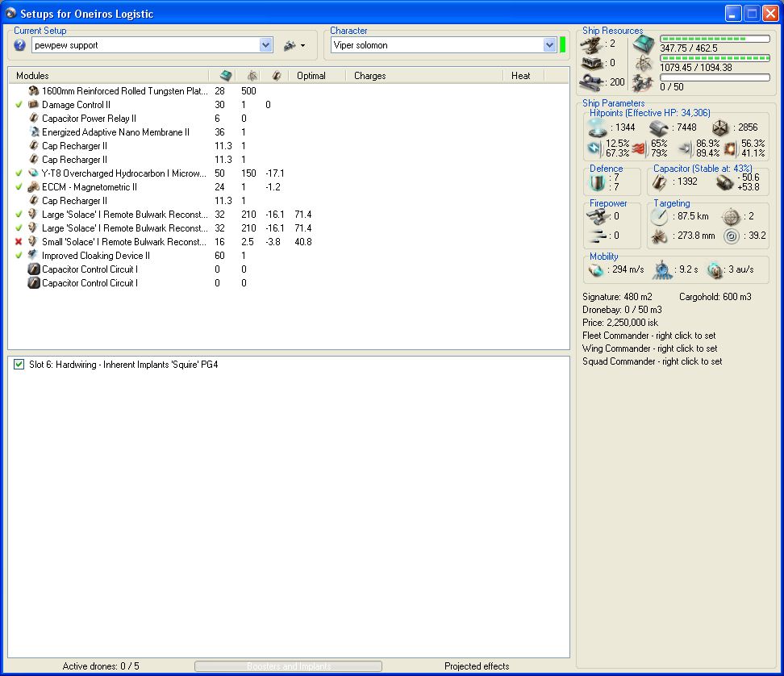Screen dimensions: 784x676
Task: Click the Charges column header
Action: [x=370, y=75]
